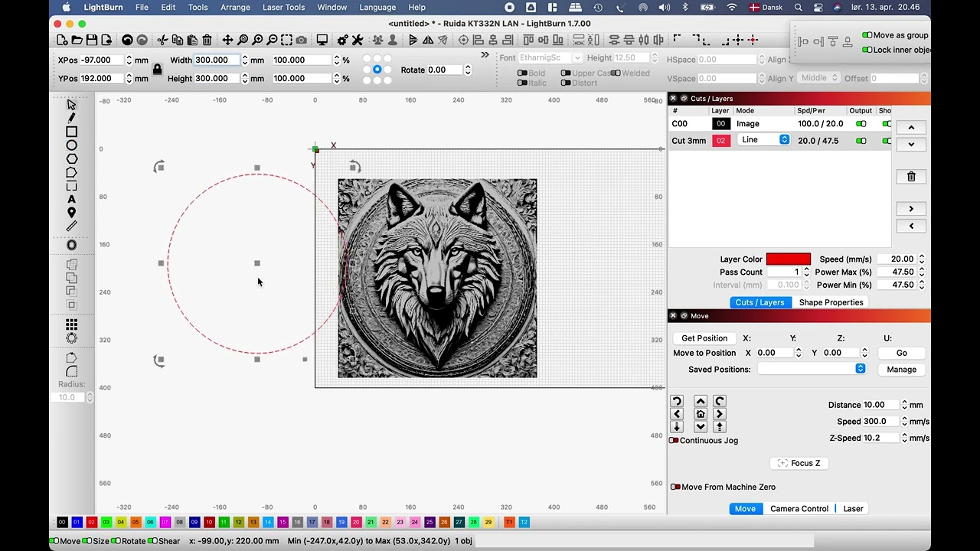Create a new file from toolbar
The width and height of the screenshot is (980, 551).
(62, 40)
